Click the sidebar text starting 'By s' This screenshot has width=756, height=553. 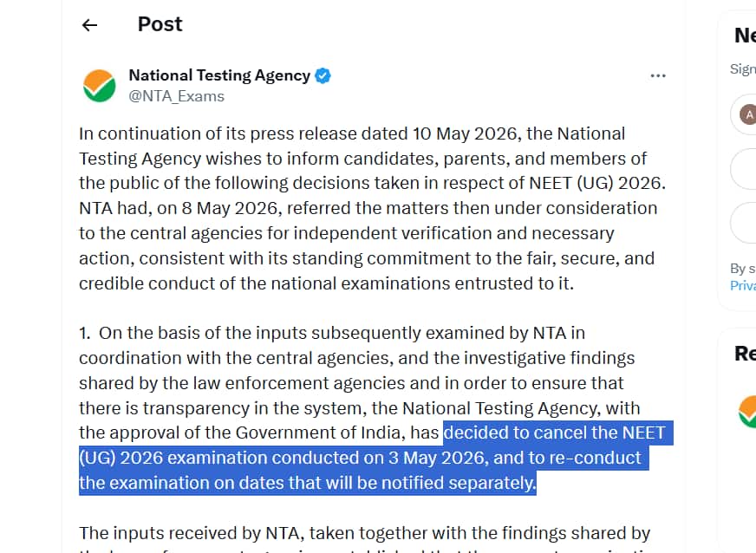click(742, 268)
